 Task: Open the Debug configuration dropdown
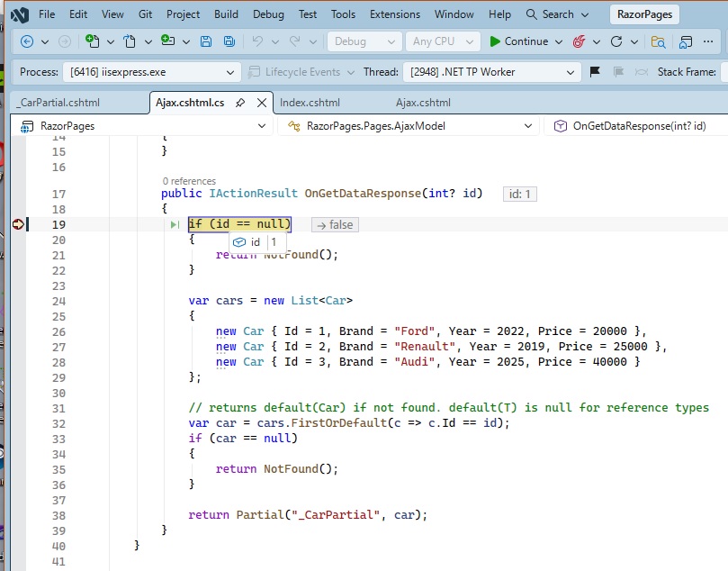(364, 41)
